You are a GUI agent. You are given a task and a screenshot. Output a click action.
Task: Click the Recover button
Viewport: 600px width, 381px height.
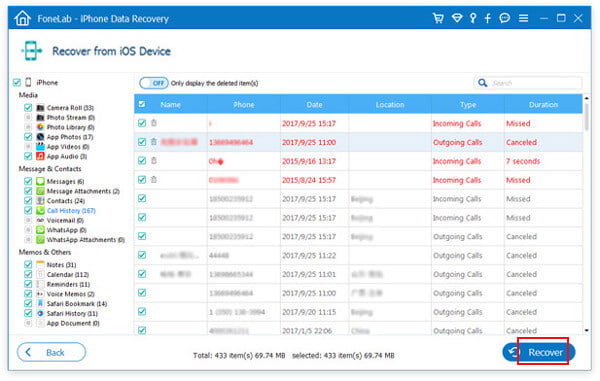click(x=538, y=352)
